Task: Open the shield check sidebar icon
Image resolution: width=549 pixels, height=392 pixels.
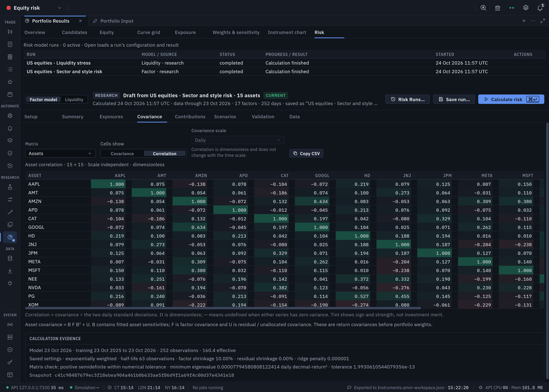Action: tap(10, 153)
